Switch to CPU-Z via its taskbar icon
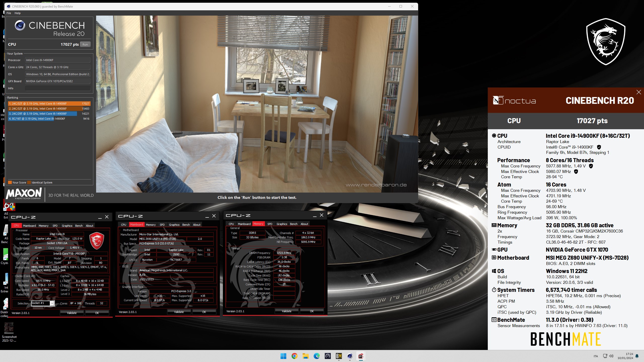The height and width of the screenshot is (362, 644). (x=361, y=356)
